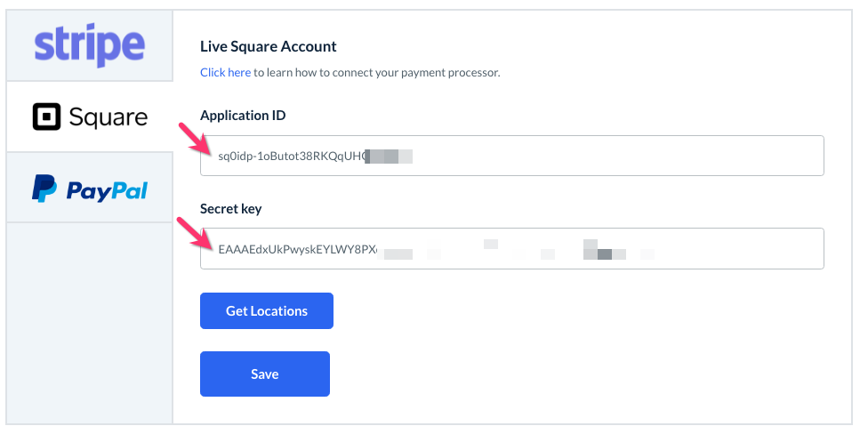Switch to the PayPal wordmark tab
Viewport: 868px width, 434px height.
pos(107,189)
